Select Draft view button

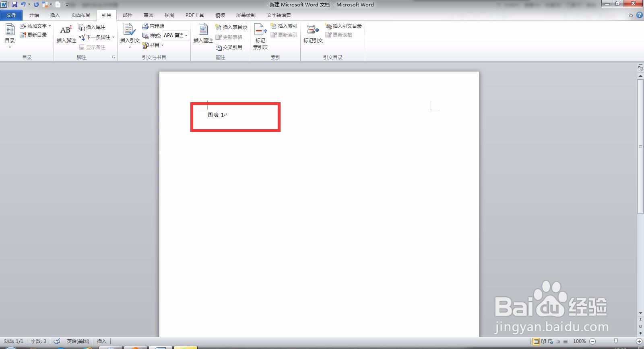click(566, 341)
